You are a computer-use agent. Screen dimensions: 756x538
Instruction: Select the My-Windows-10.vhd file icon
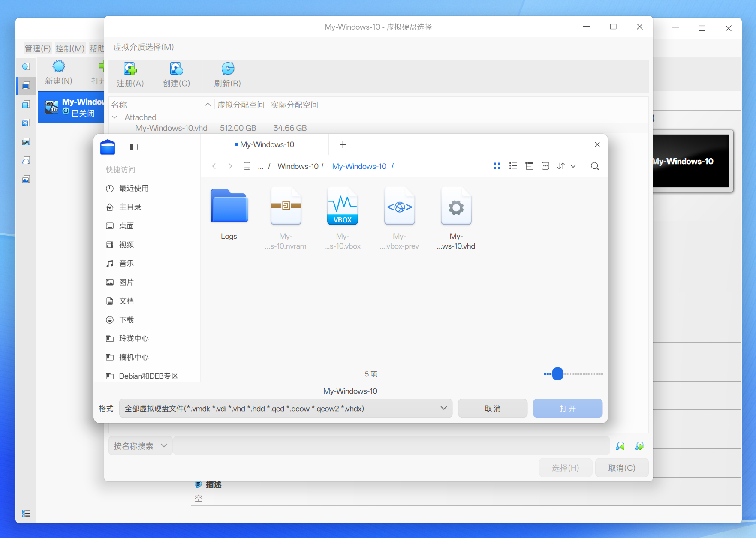456,206
